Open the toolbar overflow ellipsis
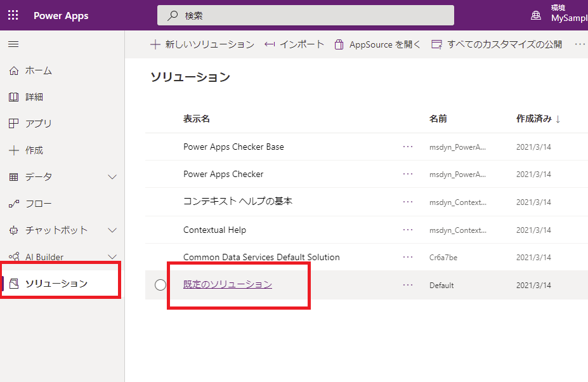Screen dimensions: 588x382 pos(580,44)
